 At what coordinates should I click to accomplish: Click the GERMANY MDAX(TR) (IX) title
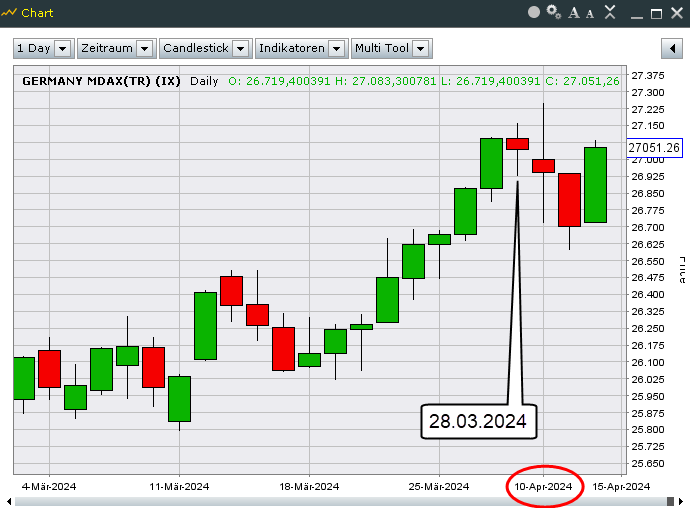tap(101, 81)
